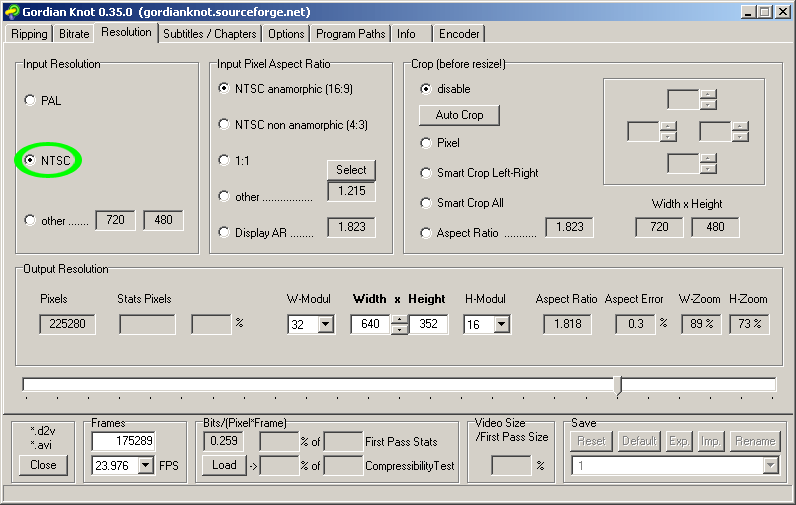Viewport: 796px width, 505px height.
Task: Decrease output width with down arrow
Action: click(x=400, y=329)
